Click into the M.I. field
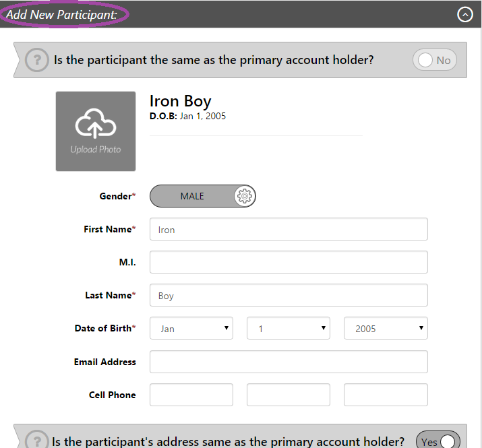 pos(289,262)
